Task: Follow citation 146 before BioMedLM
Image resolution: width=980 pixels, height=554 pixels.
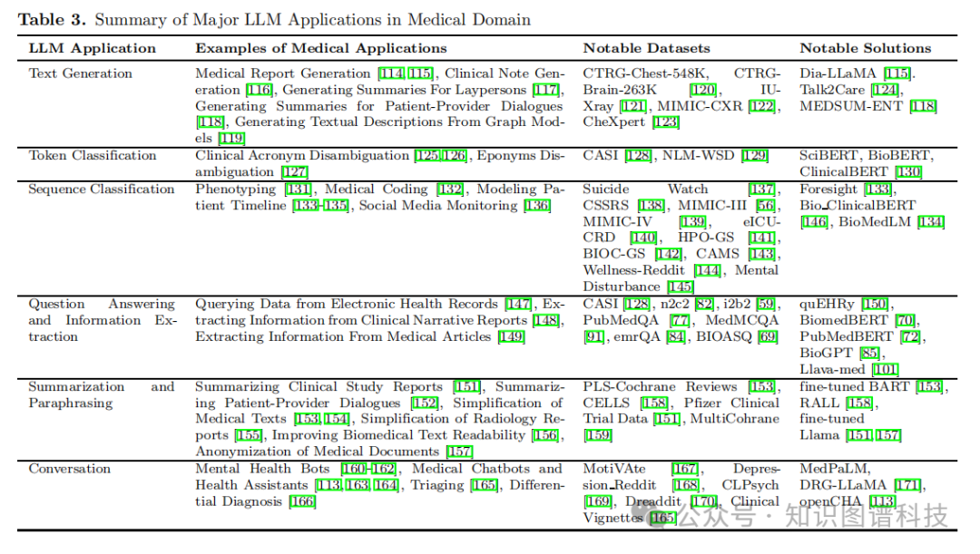Action: pyautogui.click(x=814, y=222)
